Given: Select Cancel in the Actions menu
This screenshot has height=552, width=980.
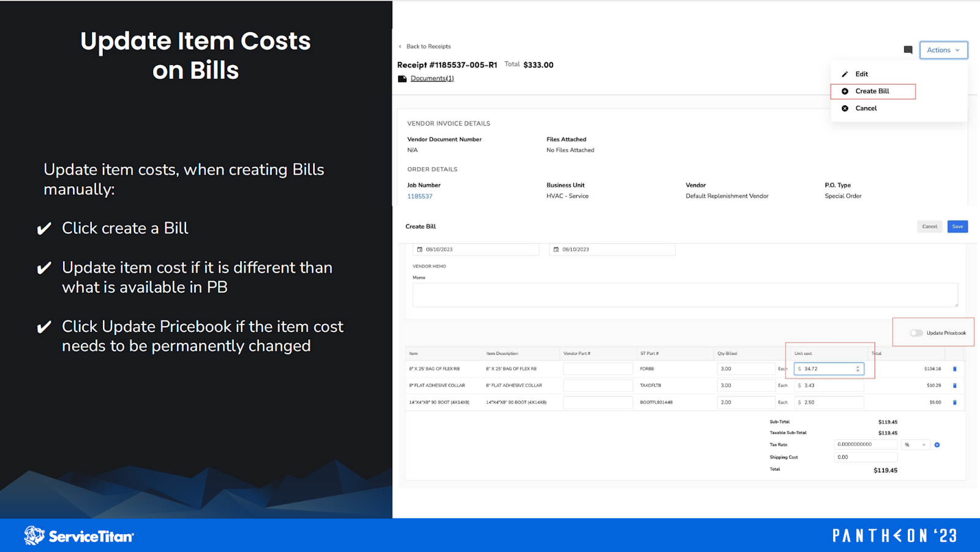Looking at the screenshot, I should point(865,108).
